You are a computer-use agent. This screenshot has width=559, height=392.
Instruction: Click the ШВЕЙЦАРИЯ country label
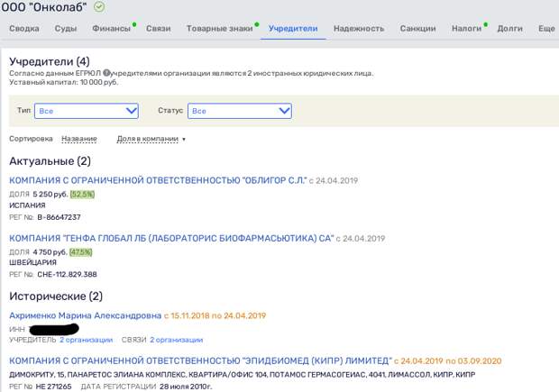[x=32, y=262]
